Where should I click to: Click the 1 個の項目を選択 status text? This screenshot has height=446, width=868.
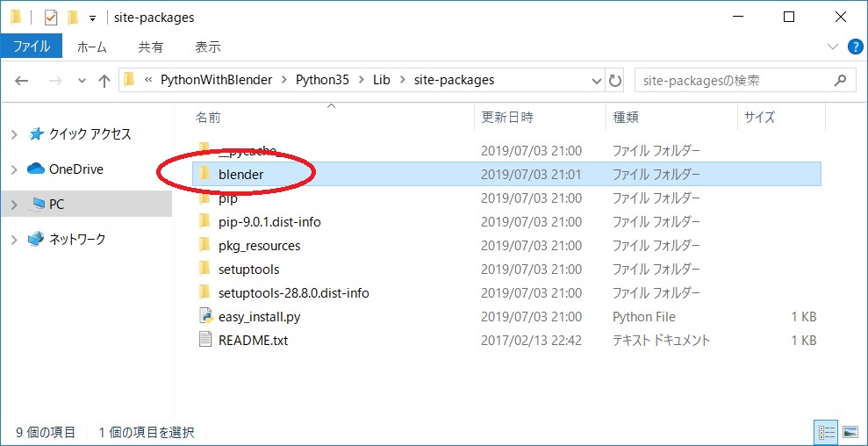point(147,433)
